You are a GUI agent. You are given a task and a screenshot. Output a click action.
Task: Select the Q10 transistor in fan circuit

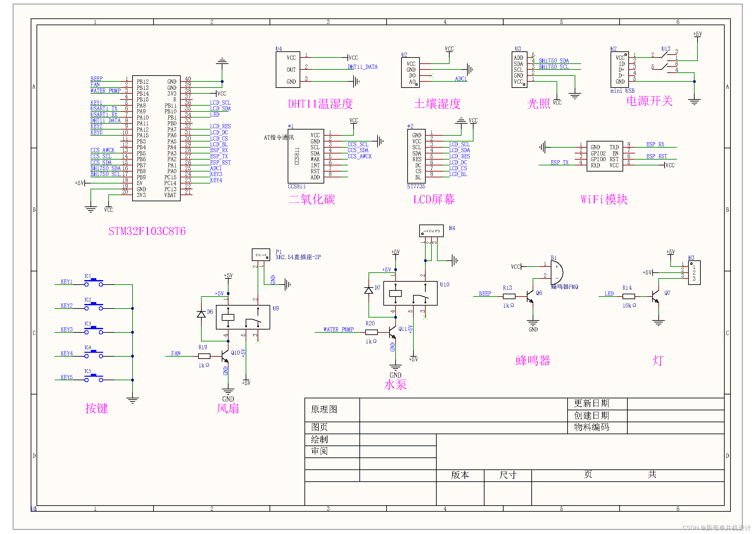click(x=225, y=356)
